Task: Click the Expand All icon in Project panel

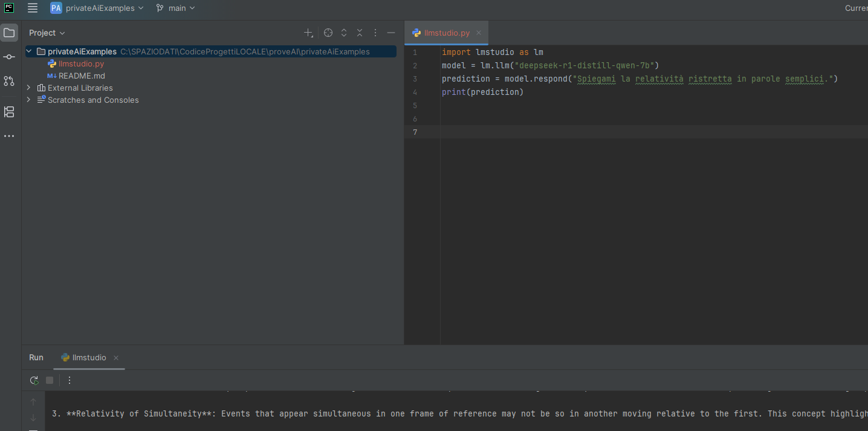Action: click(344, 33)
